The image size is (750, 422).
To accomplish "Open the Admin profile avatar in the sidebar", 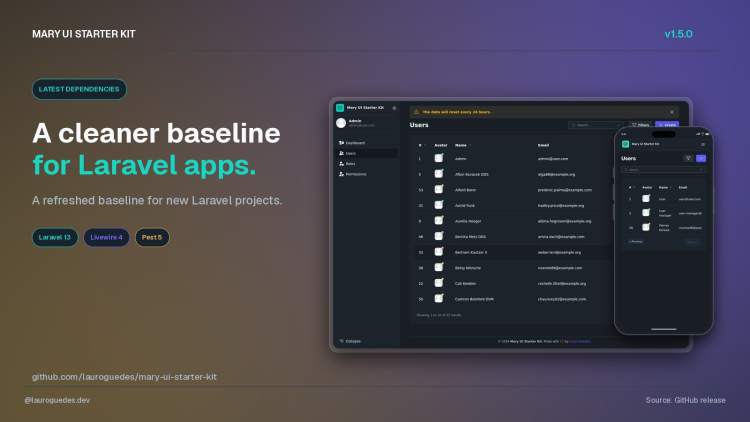I will click(341, 123).
